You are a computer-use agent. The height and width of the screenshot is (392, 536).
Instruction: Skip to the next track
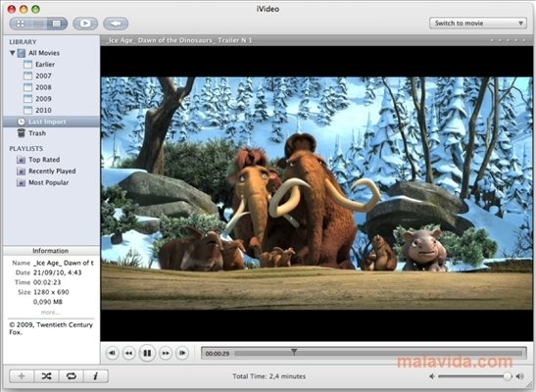[182, 353]
